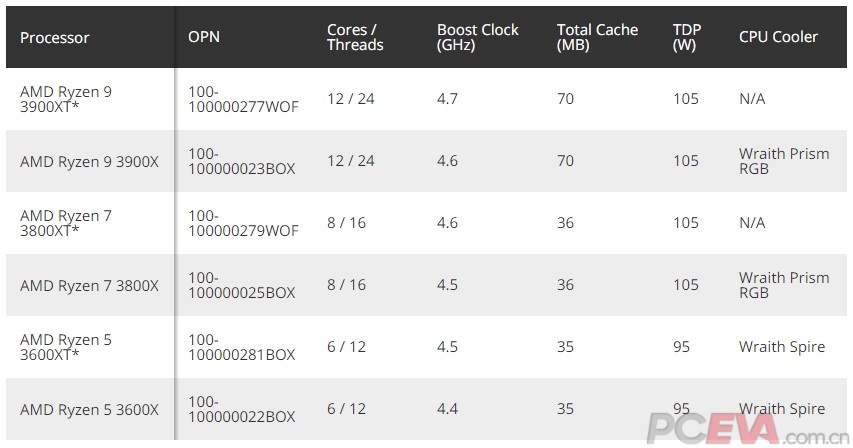
Task: Click the AMD Ryzen 7 3800X name
Action: [x=89, y=285]
